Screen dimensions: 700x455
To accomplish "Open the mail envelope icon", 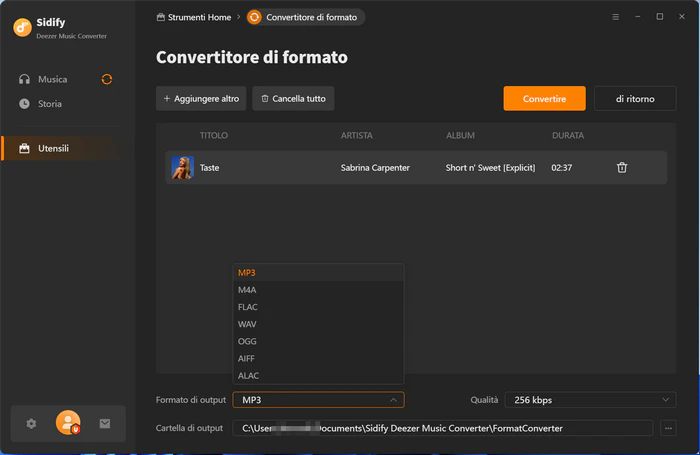I will coord(105,423).
